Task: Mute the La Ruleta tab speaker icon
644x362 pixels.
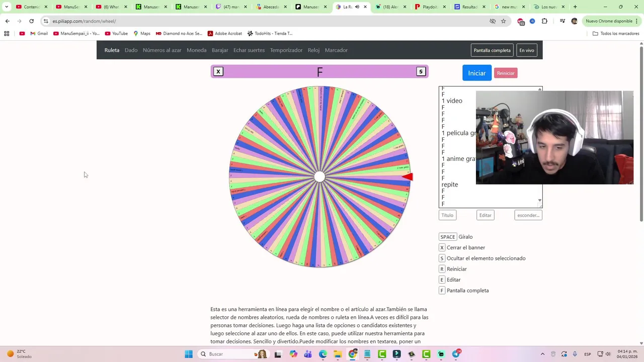Action: click(357, 7)
